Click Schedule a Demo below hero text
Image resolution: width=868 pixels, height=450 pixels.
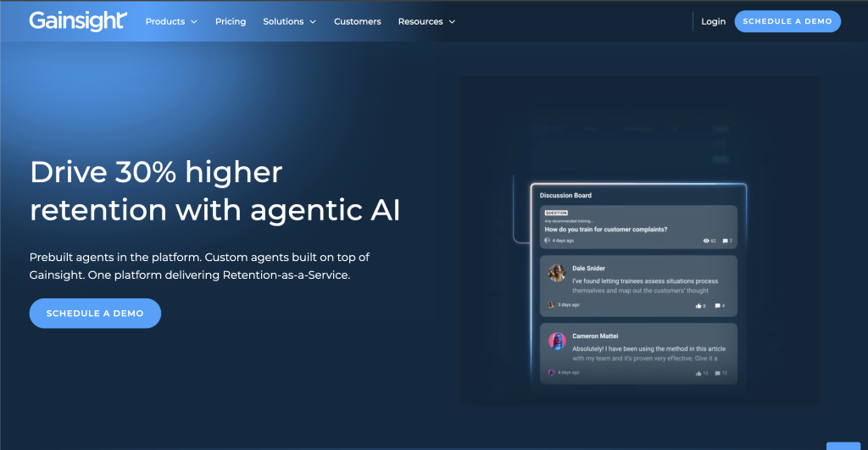[95, 314]
